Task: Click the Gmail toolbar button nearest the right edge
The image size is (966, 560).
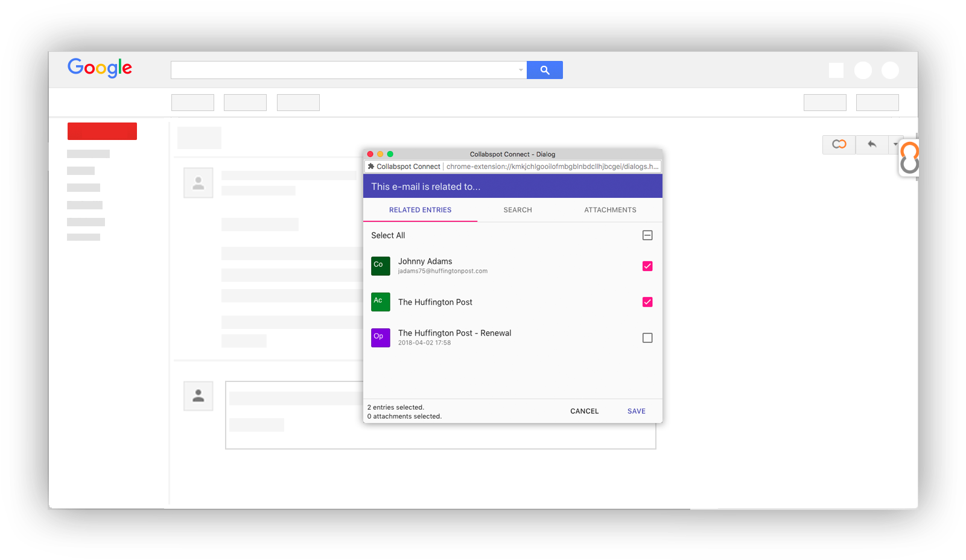Action: [x=877, y=103]
